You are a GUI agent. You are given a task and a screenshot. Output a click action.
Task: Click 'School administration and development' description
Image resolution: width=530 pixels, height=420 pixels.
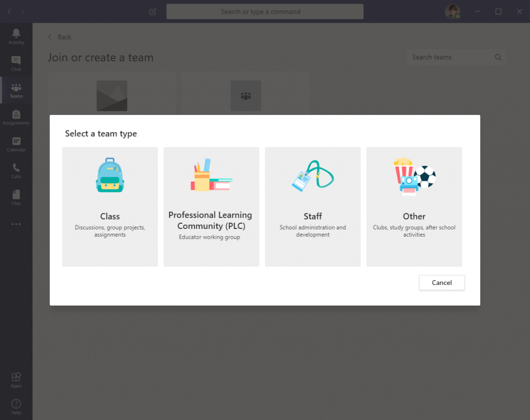click(313, 231)
